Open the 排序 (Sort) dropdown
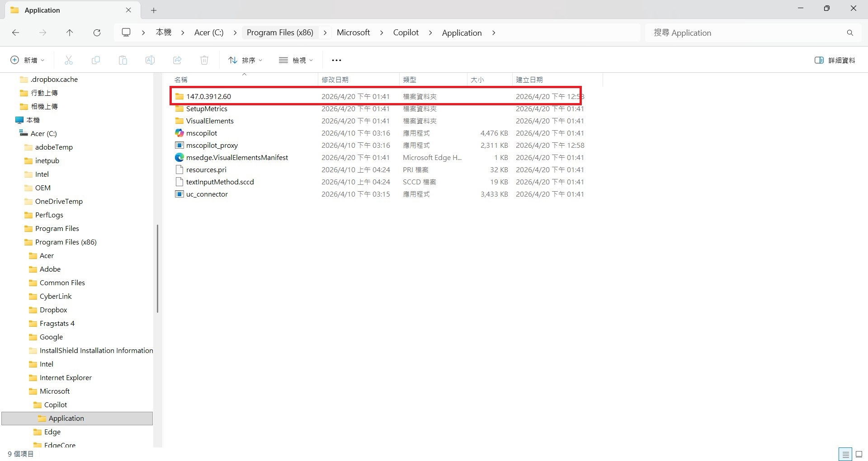This screenshot has width=868, height=461. 245,60
